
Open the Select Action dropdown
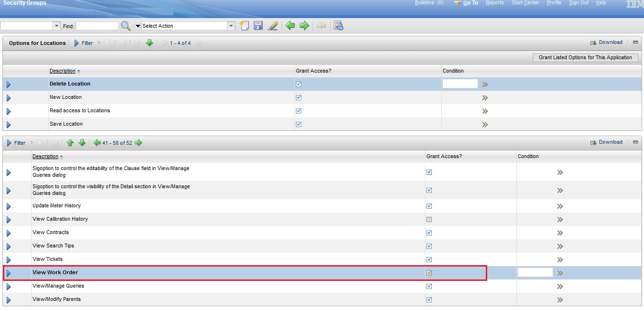tap(231, 25)
